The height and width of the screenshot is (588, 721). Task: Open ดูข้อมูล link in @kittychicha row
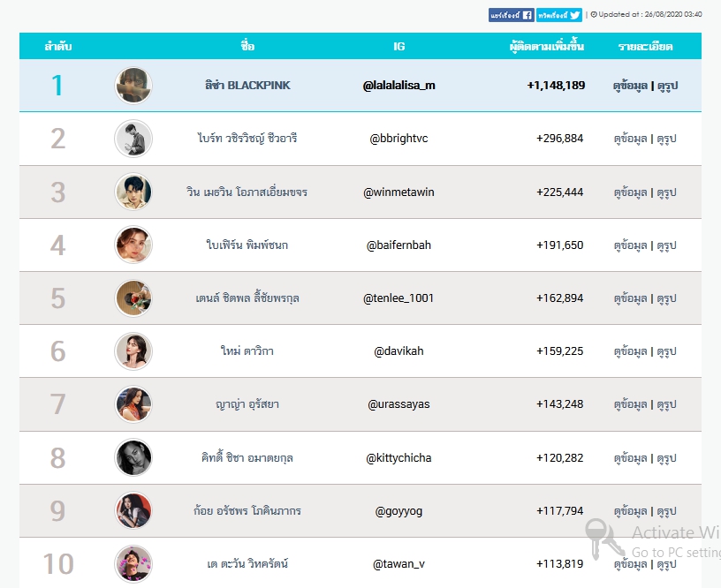tap(630, 458)
